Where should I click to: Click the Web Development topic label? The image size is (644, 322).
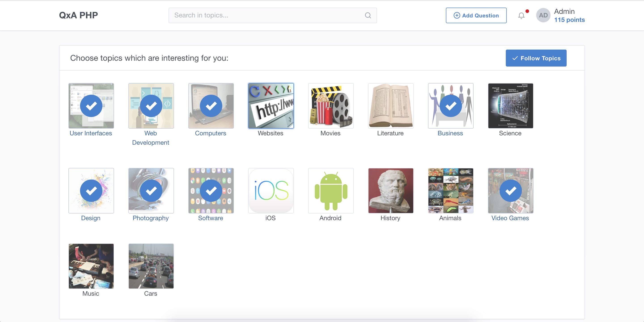point(150,138)
